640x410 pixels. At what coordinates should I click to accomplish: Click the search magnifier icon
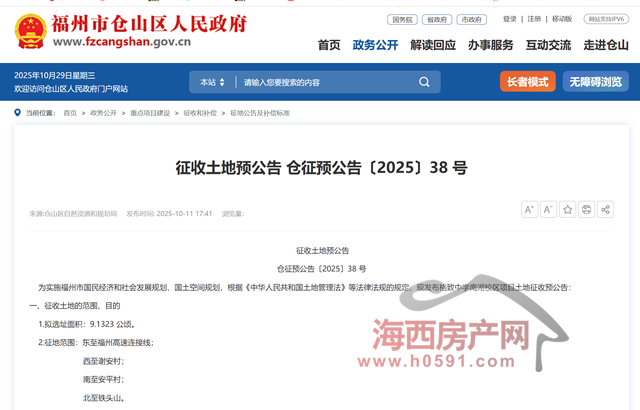pyautogui.click(x=422, y=82)
